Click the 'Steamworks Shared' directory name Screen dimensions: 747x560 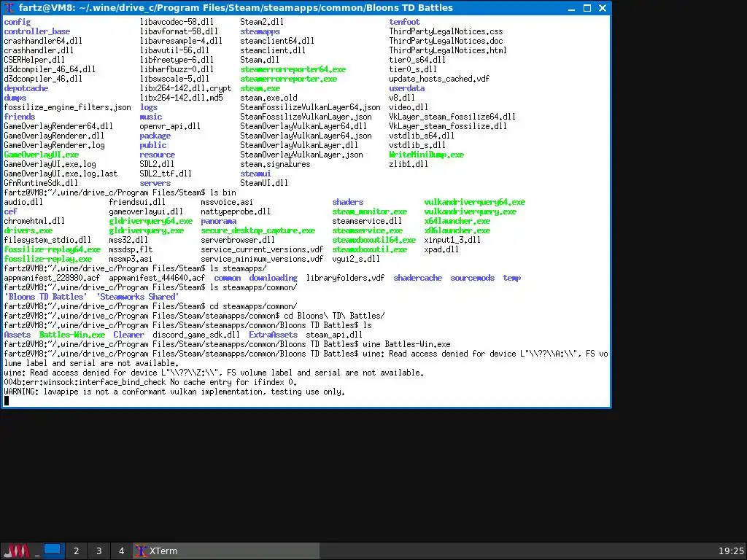click(138, 297)
